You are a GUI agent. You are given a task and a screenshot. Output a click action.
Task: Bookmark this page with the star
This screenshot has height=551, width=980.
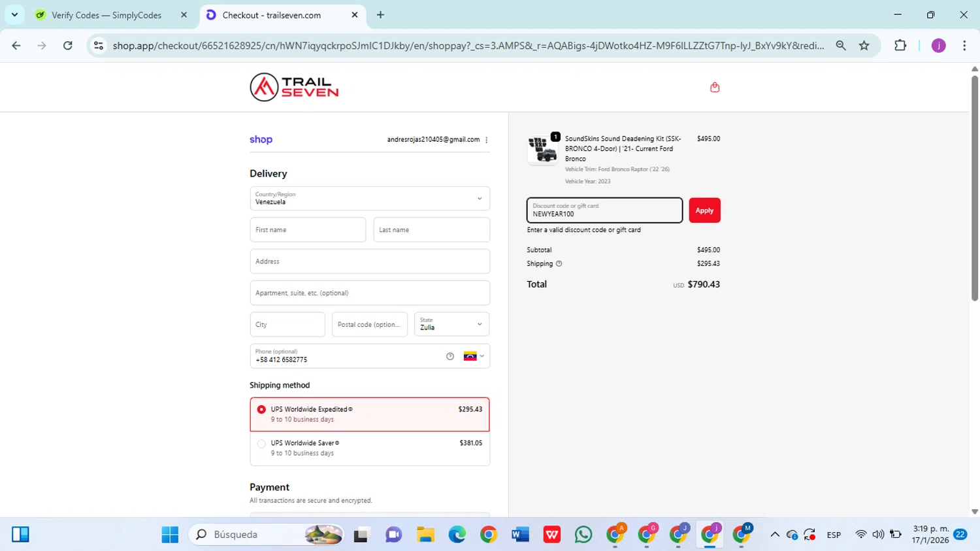[x=864, y=45]
